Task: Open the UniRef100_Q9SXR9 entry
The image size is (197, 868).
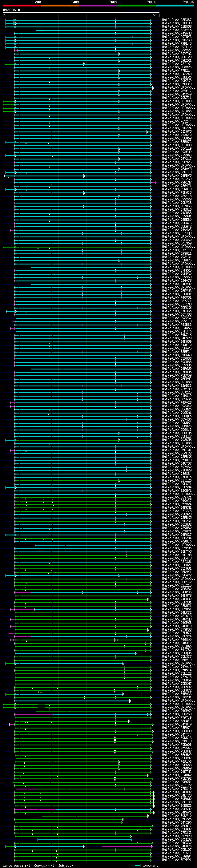Action: pyautogui.click(x=177, y=200)
